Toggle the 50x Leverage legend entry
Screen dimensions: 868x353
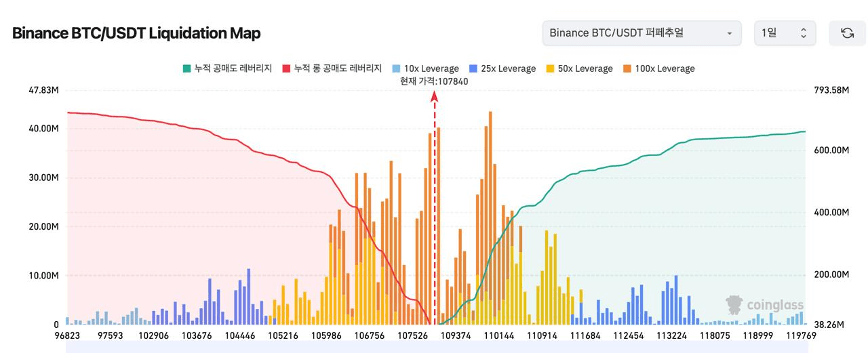pyautogui.click(x=579, y=68)
